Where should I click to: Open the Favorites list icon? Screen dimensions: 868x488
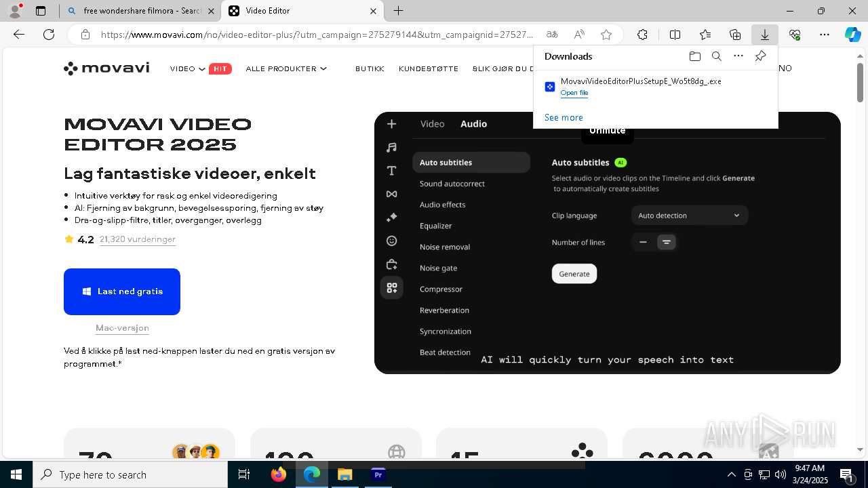coord(705,35)
